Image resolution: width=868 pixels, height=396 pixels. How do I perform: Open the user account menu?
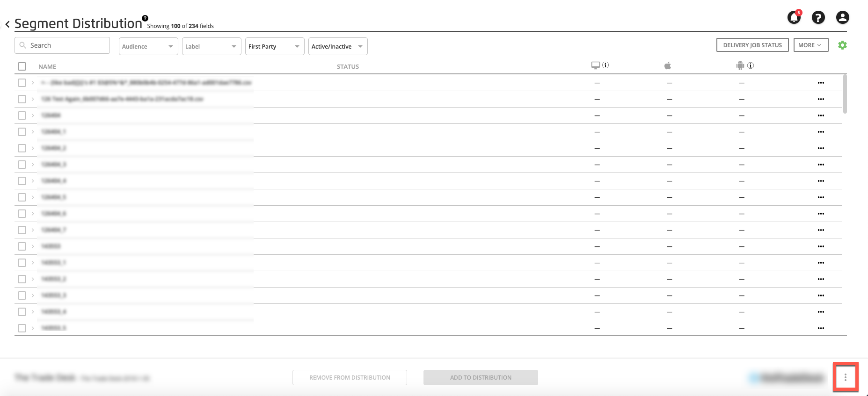pyautogui.click(x=842, y=17)
